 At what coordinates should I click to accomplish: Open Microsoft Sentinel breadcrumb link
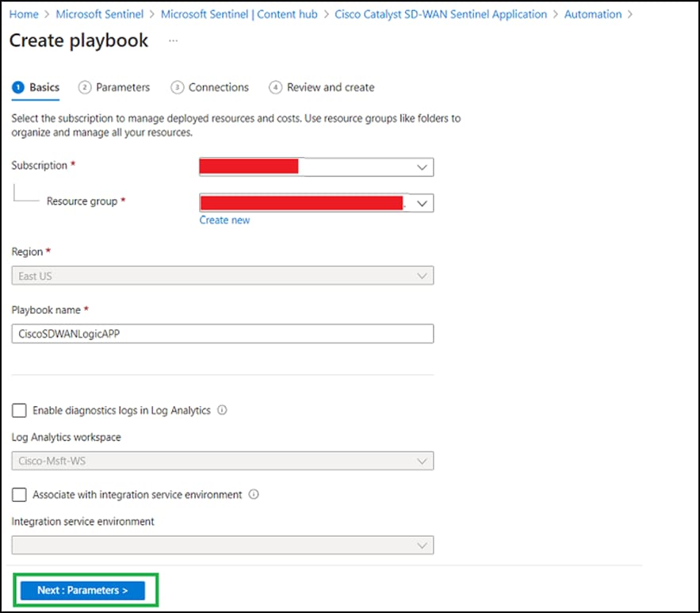click(100, 14)
